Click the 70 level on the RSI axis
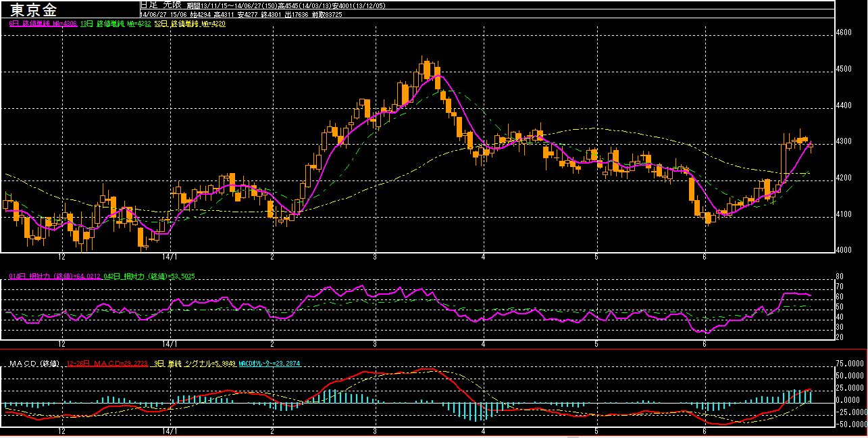Image resolution: width=868 pixels, height=438 pixels. tap(839, 286)
